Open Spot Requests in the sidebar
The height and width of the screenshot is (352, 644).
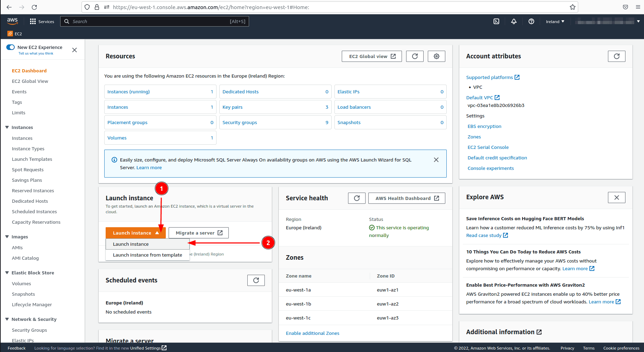[28, 170]
